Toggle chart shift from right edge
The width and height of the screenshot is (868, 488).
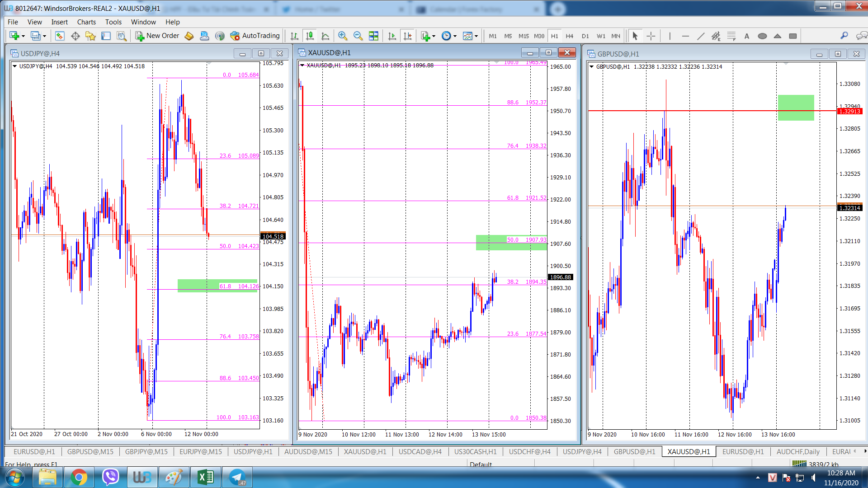coord(407,36)
